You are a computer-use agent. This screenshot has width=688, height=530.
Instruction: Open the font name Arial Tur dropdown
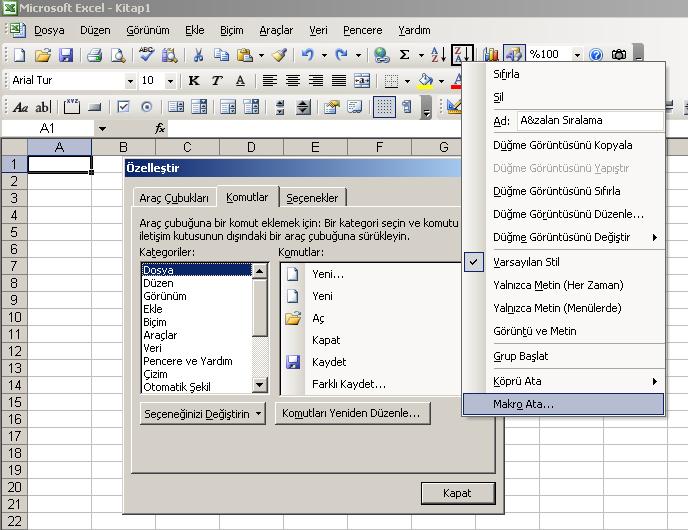pyautogui.click(x=130, y=81)
